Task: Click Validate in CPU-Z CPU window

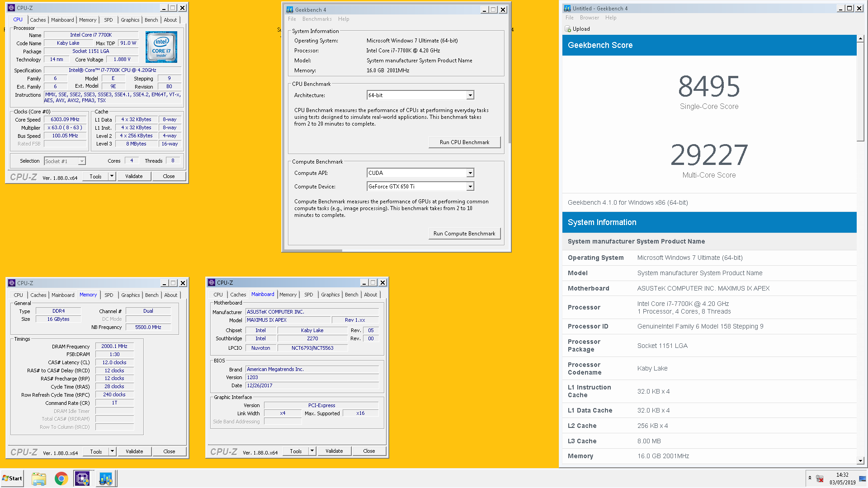Action: click(134, 176)
